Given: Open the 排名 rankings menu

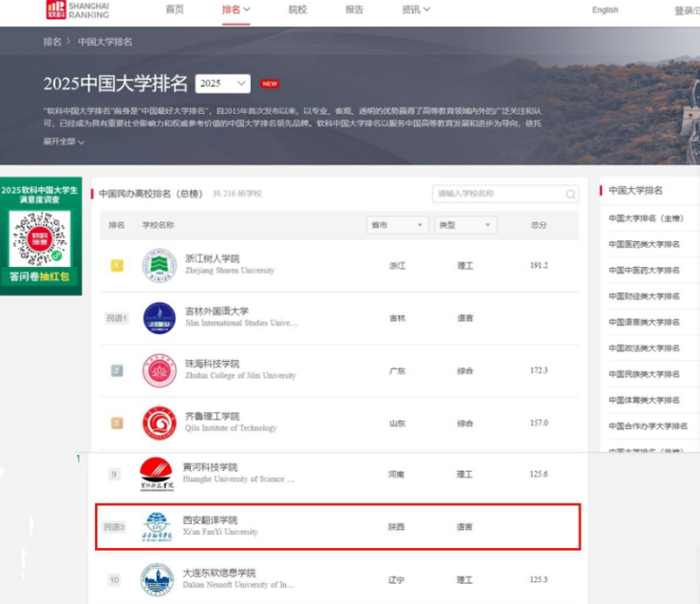Looking at the screenshot, I should [x=236, y=9].
